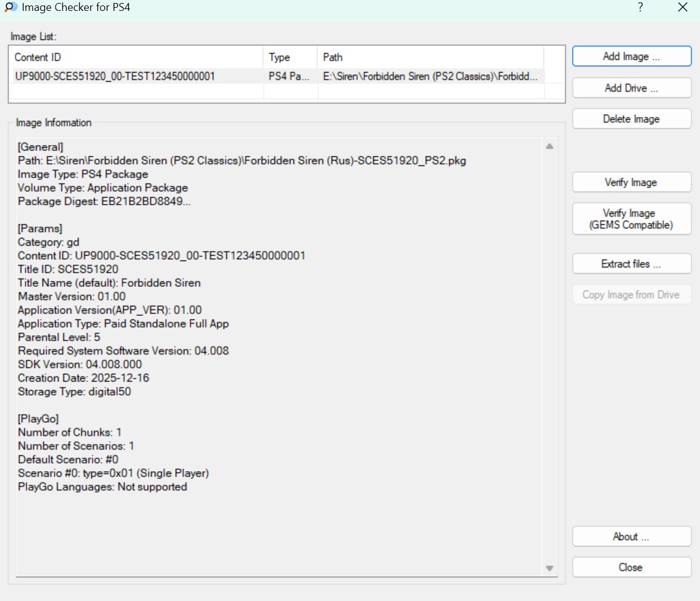The height and width of the screenshot is (601, 700).
Task: Click Delete Image to remove the package
Action: coord(631,119)
